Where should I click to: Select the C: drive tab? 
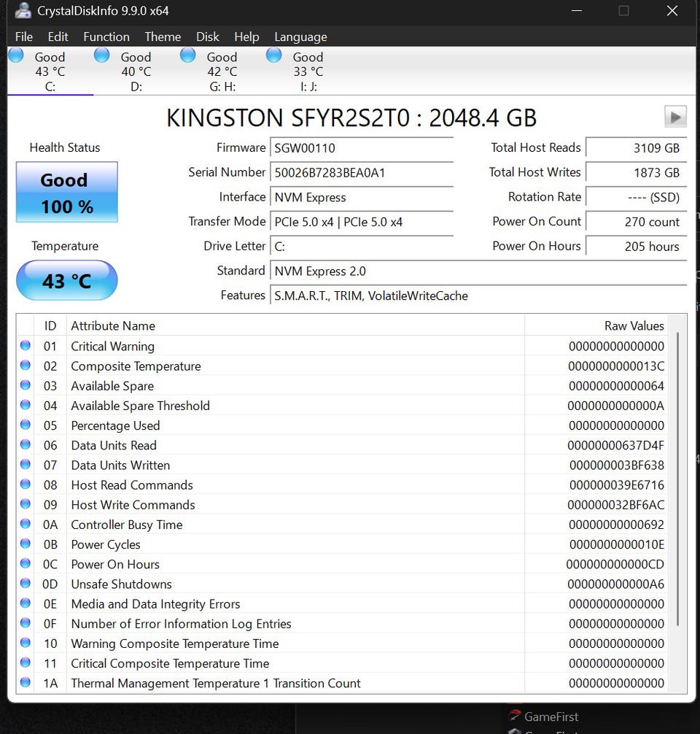tap(50, 72)
